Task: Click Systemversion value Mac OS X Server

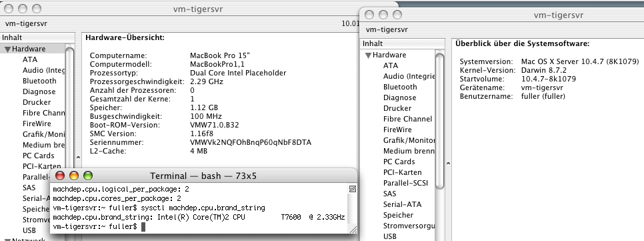Action: [x=580, y=61]
